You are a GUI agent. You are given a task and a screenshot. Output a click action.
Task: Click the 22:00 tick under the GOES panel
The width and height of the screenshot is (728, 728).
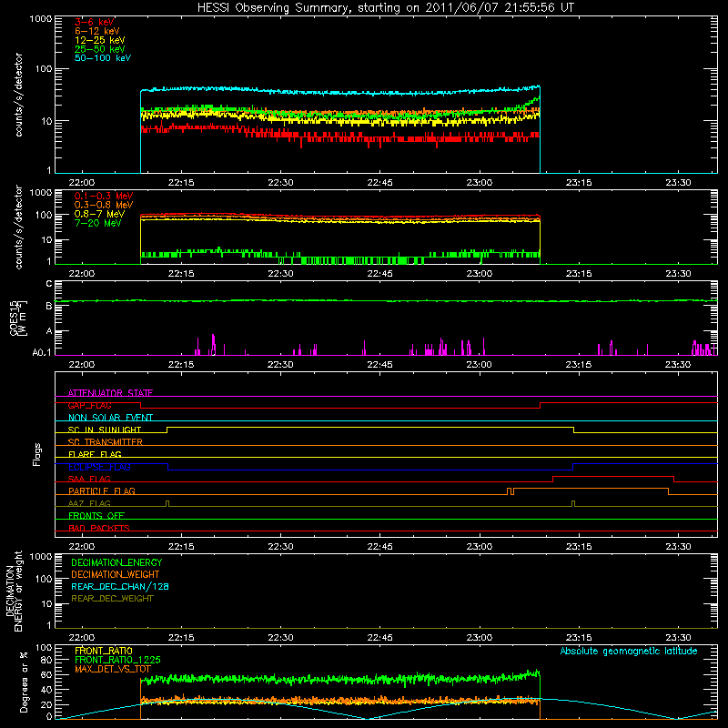pos(82,365)
